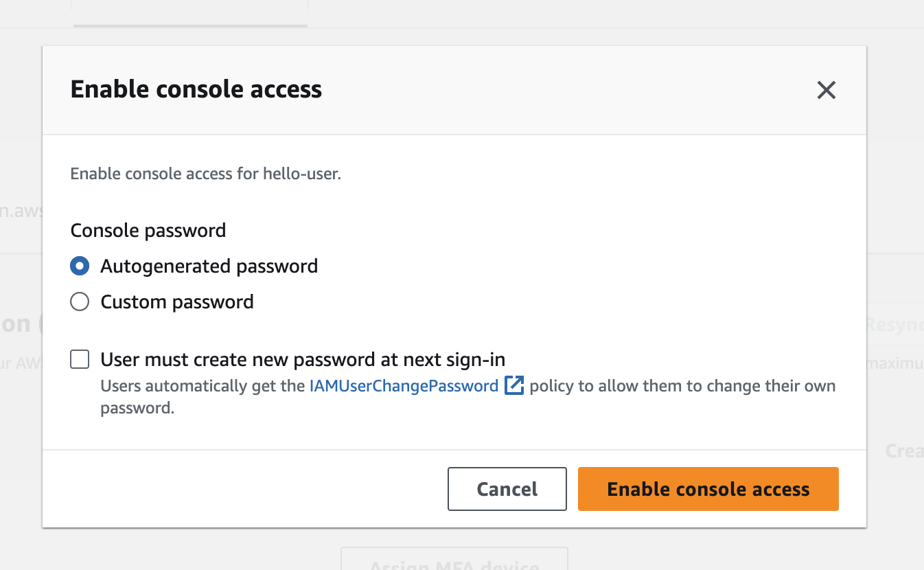Viewport: 924px width, 570px height.
Task: Click the "Autogenerated password" label text
Action: point(209,266)
